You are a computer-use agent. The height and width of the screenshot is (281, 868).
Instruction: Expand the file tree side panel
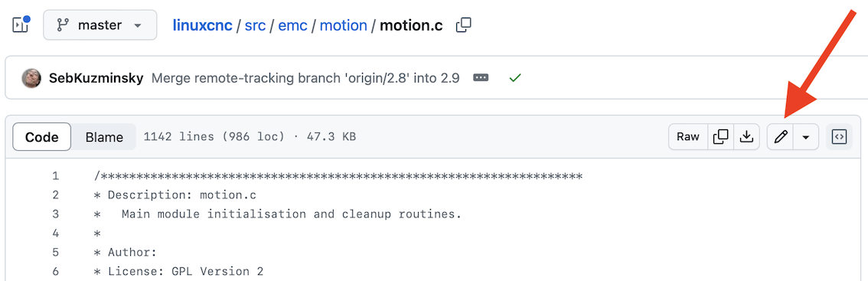(21, 25)
